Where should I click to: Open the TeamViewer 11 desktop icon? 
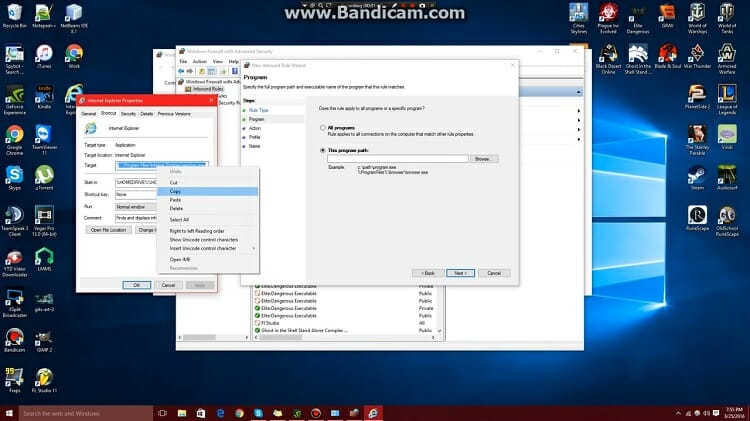44,140
